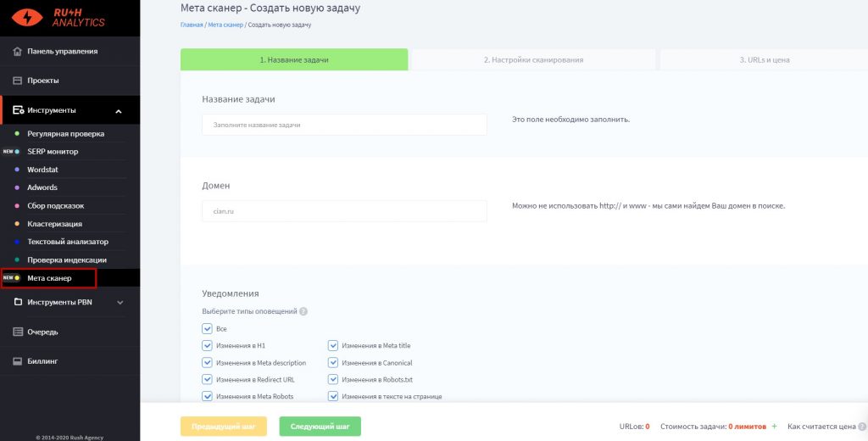868x441 pixels.
Task: Open the Мета сканер tool
Action: pyautogui.click(x=49, y=278)
